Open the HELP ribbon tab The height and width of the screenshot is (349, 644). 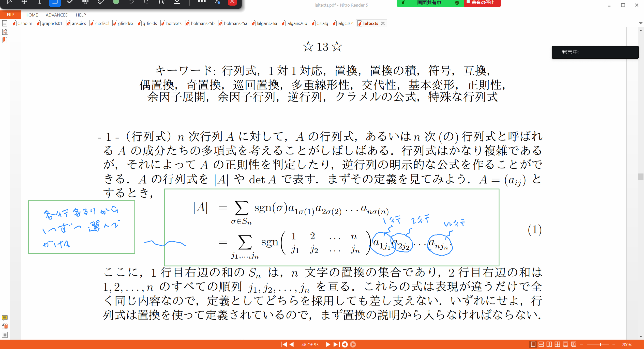[81, 15]
